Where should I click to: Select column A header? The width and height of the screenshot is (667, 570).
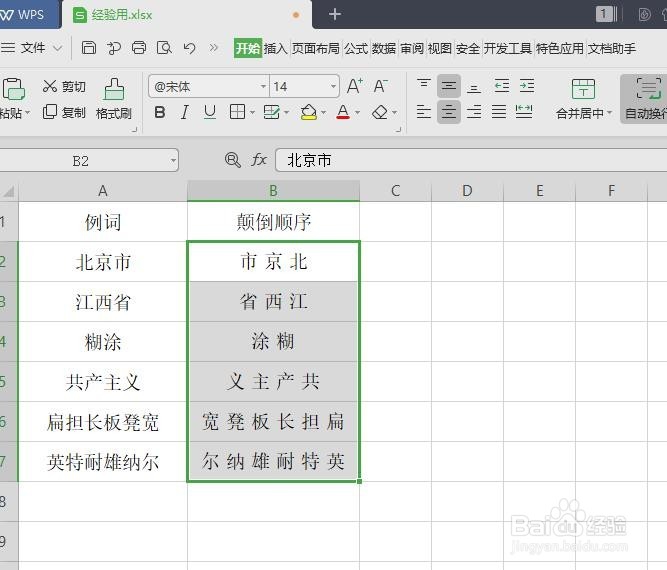pyautogui.click(x=103, y=191)
